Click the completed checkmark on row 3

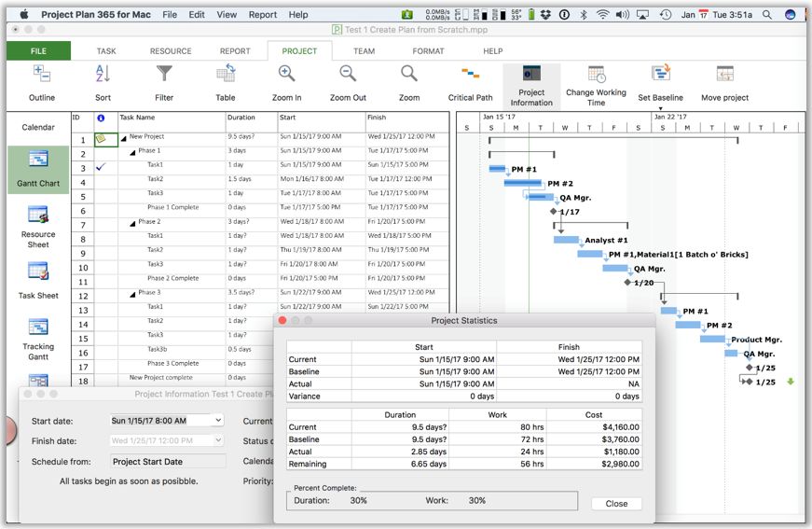101,167
